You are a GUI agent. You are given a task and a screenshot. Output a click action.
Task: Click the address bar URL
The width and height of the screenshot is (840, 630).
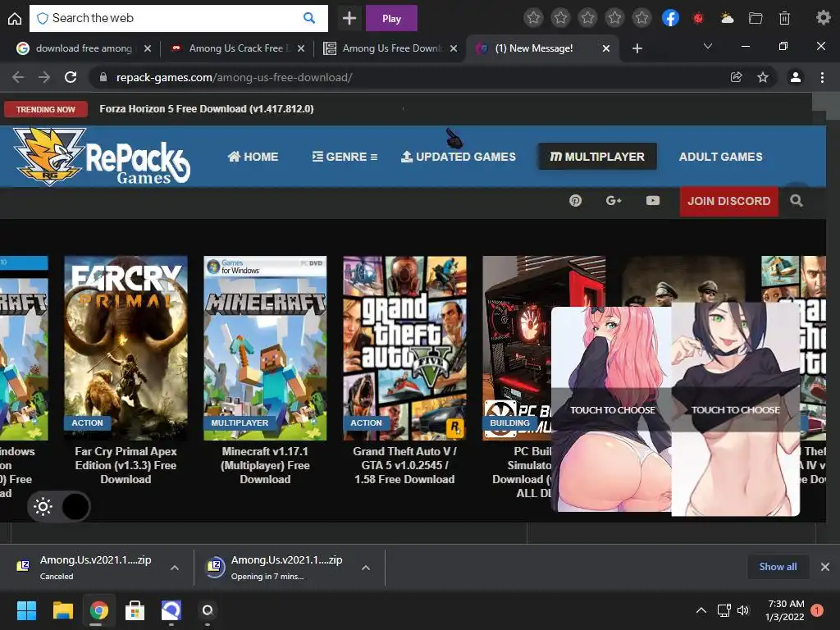click(x=234, y=77)
